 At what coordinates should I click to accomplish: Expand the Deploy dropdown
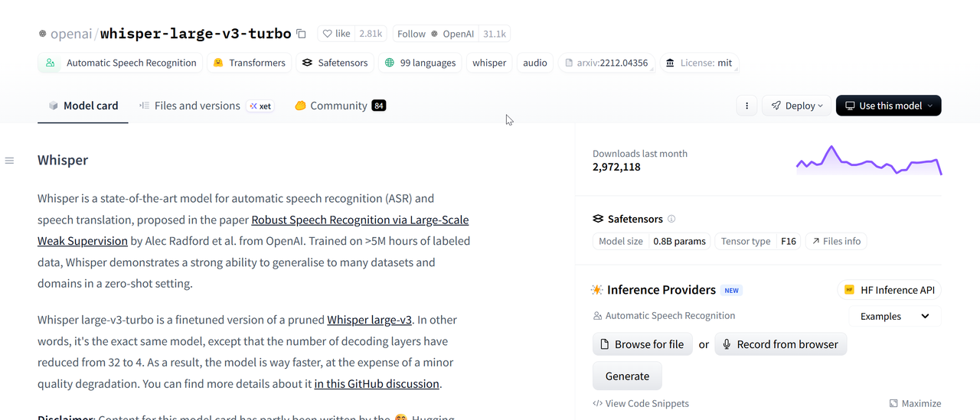(x=797, y=106)
